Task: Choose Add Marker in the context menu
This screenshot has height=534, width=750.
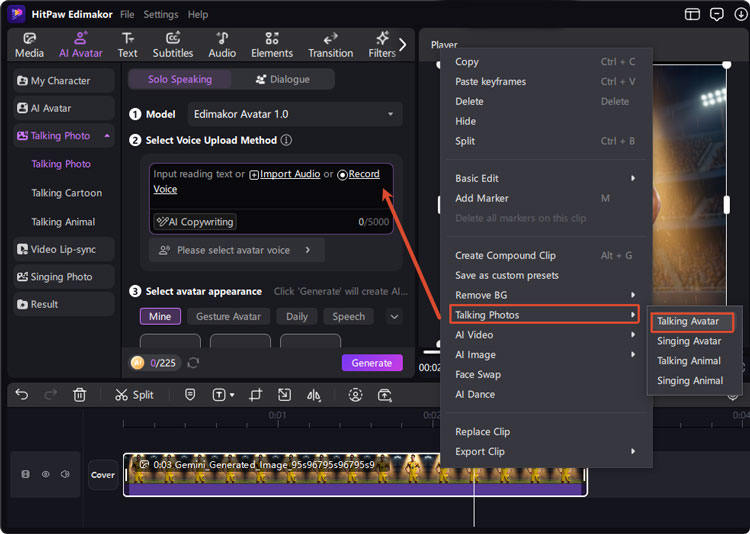Action: 545,198
